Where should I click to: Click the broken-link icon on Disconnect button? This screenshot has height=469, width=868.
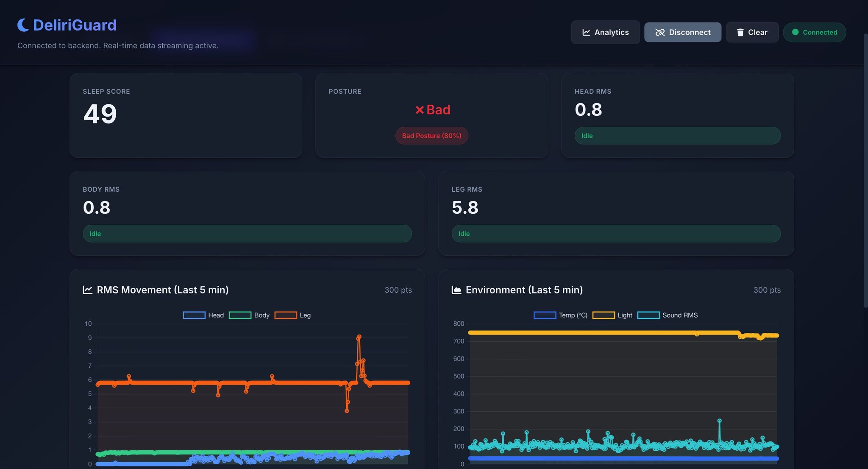coord(660,32)
